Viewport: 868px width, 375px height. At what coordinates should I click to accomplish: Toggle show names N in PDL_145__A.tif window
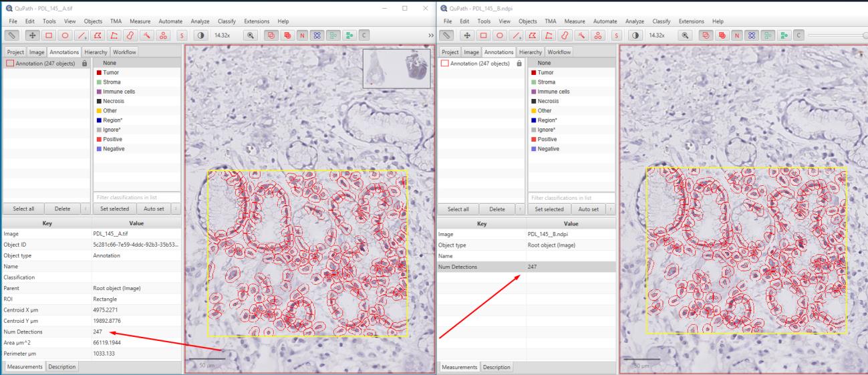click(302, 34)
